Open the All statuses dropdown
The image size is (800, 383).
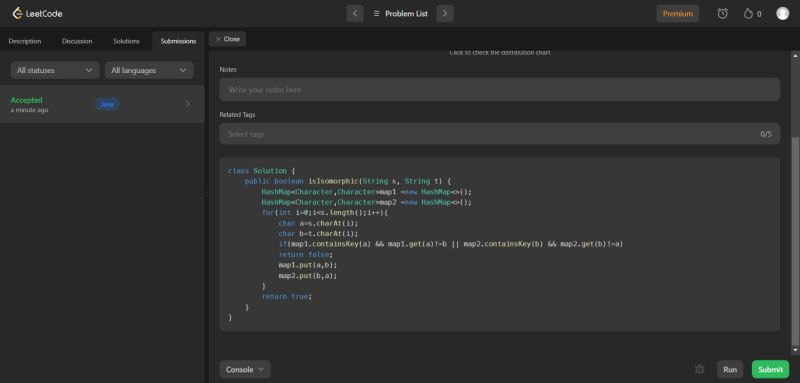(x=55, y=70)
